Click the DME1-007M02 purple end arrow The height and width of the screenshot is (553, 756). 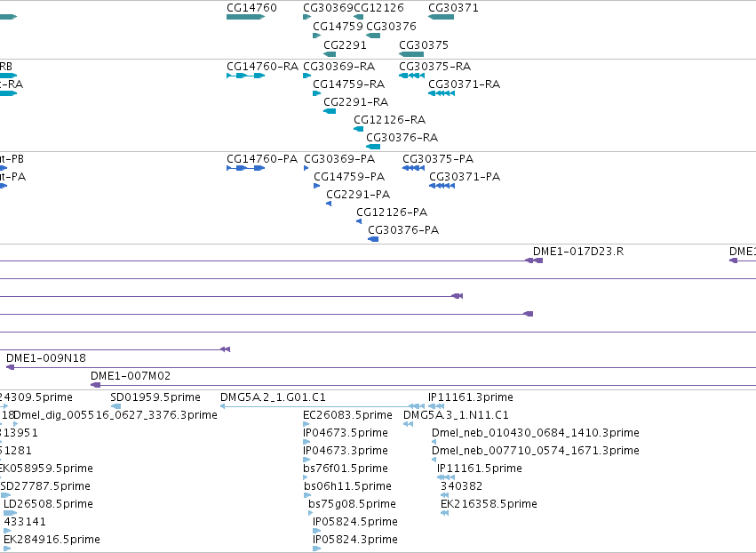click(95, 385)
